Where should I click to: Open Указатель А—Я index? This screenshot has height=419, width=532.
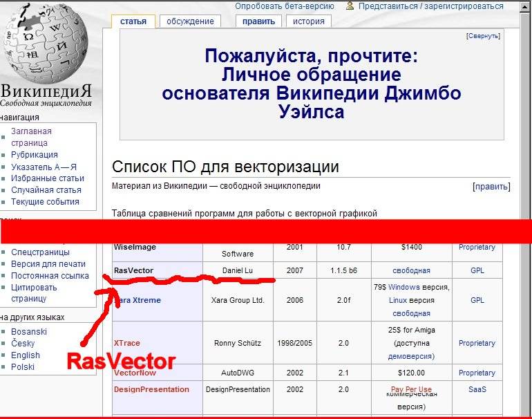pos(44,167)
